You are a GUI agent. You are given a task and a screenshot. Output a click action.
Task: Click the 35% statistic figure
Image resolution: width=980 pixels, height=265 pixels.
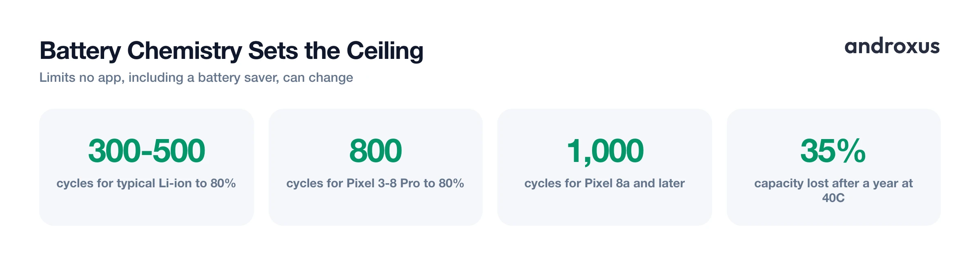point(833,150)
